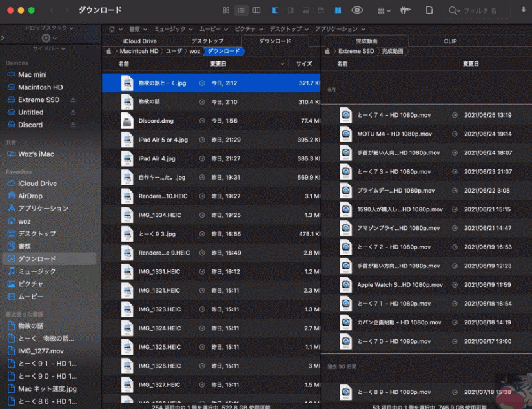This screenshot has width=532, height=409.
Task: Open Woz's iMac shared computer
Action: (36, 154)
